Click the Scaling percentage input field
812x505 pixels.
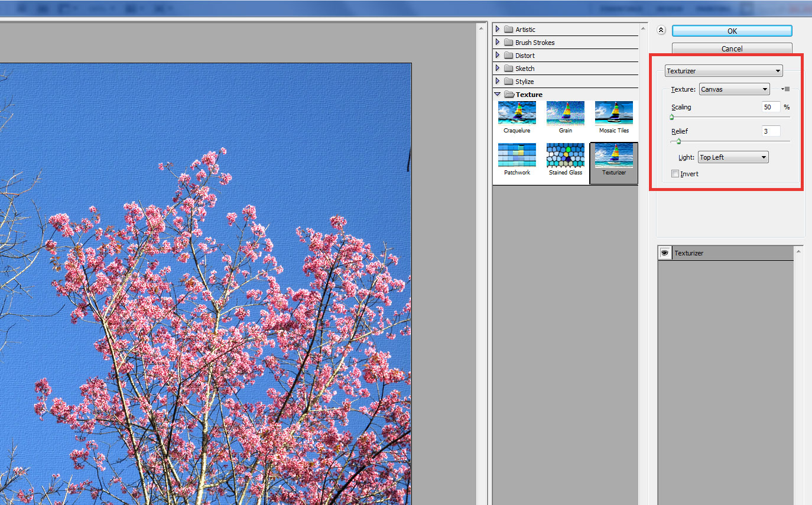coord(771,107)
